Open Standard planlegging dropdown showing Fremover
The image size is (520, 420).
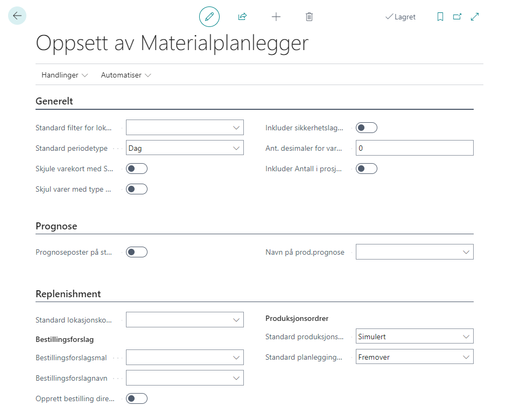point(414,357)
